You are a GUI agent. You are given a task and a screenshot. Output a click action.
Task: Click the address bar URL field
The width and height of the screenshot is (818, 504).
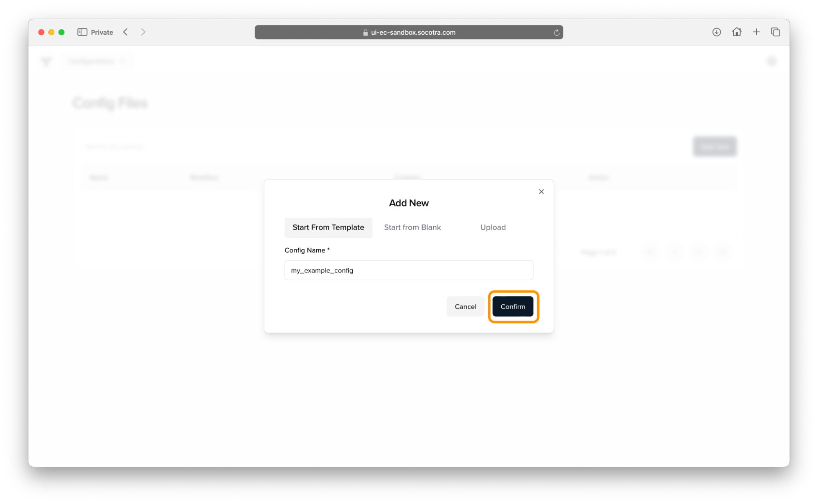413,32
